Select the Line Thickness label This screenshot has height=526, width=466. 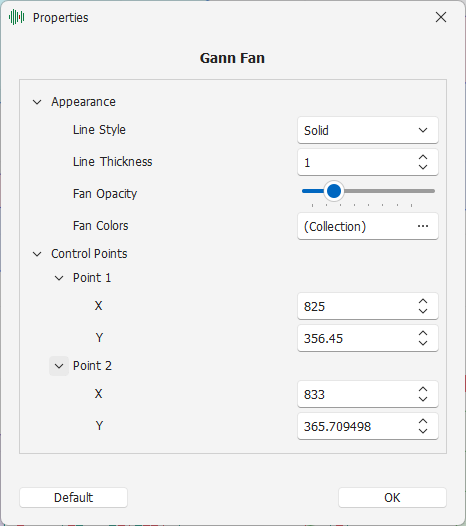[113, 162]
